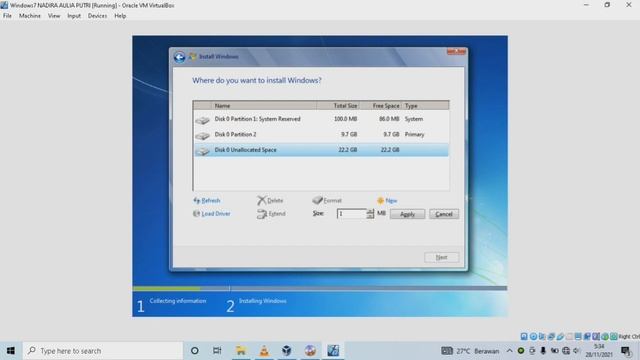Screen dimensions: 640x360
Task: Click the Delete partition option
Action: click(275, 201)
